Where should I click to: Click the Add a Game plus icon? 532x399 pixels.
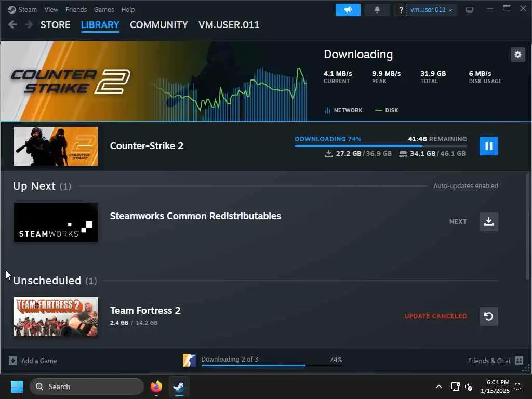[x=13, y=361]
